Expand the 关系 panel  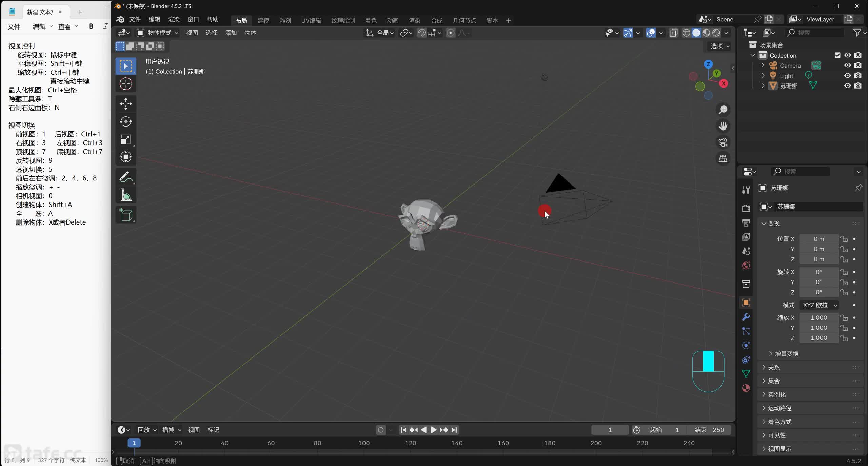773,367
